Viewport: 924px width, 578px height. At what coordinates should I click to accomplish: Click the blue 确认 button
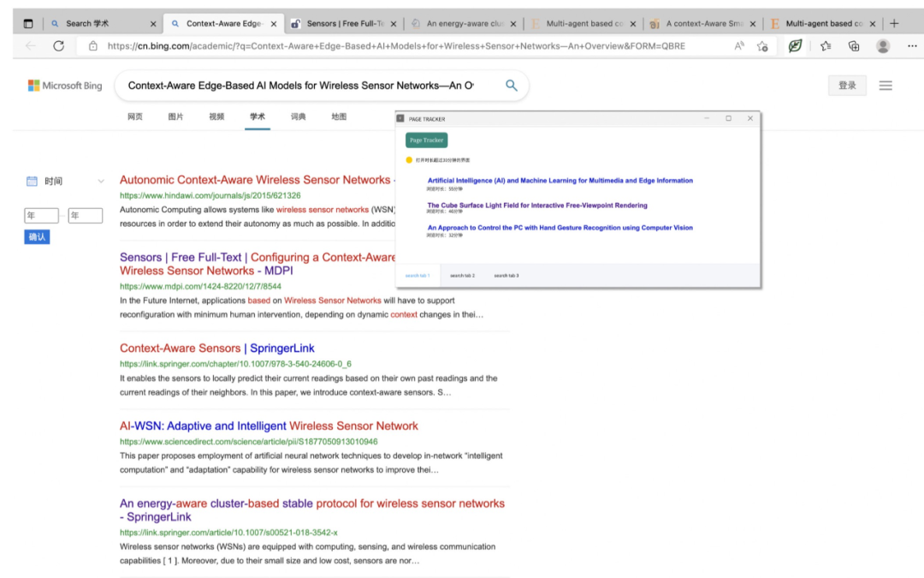(37, 237)
